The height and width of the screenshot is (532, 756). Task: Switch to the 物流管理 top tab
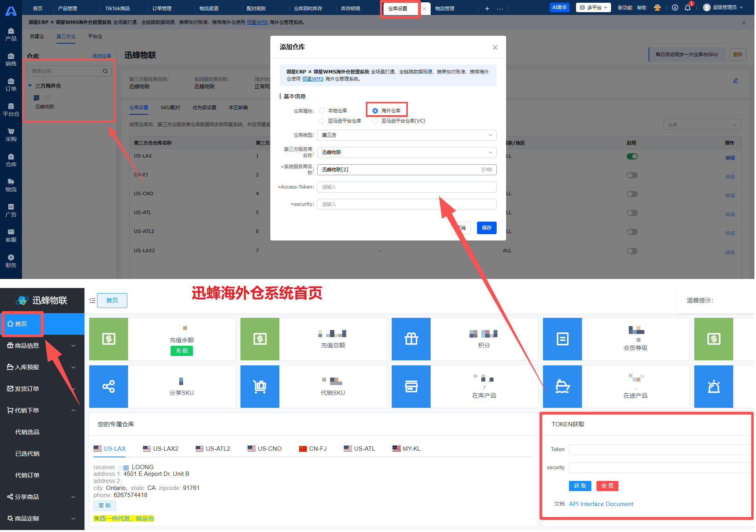tap(445, 8)
